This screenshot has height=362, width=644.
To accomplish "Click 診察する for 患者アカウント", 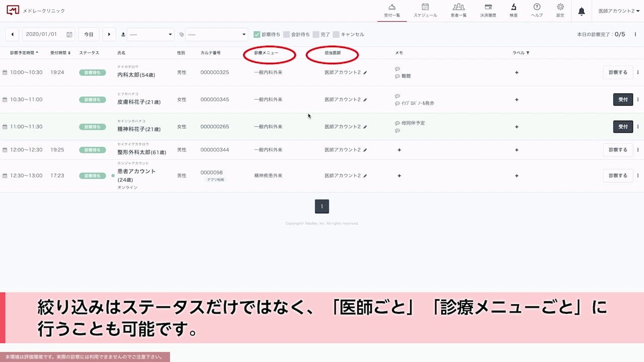I will pyautogui.click(x=618, y=175).
